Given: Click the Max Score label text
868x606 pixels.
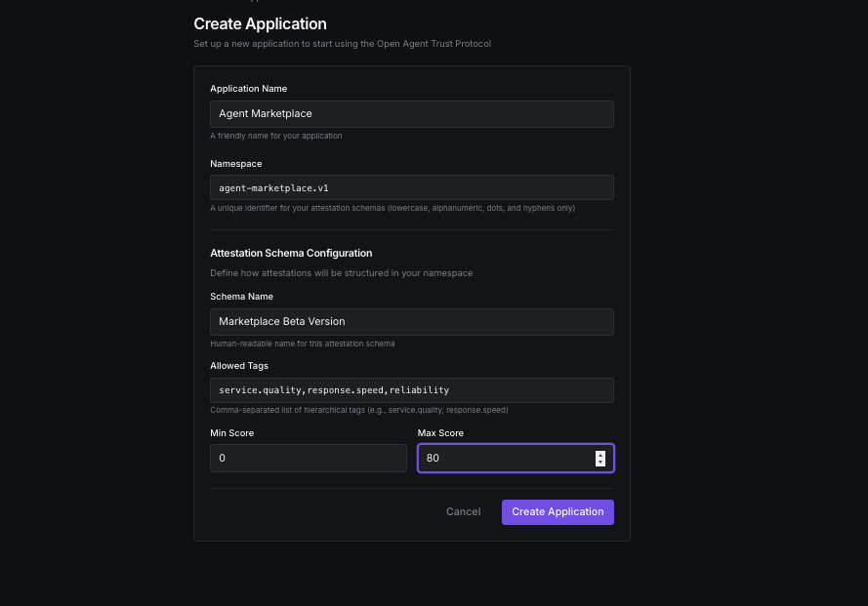Looking at the screenshot, I should point(440,432).
